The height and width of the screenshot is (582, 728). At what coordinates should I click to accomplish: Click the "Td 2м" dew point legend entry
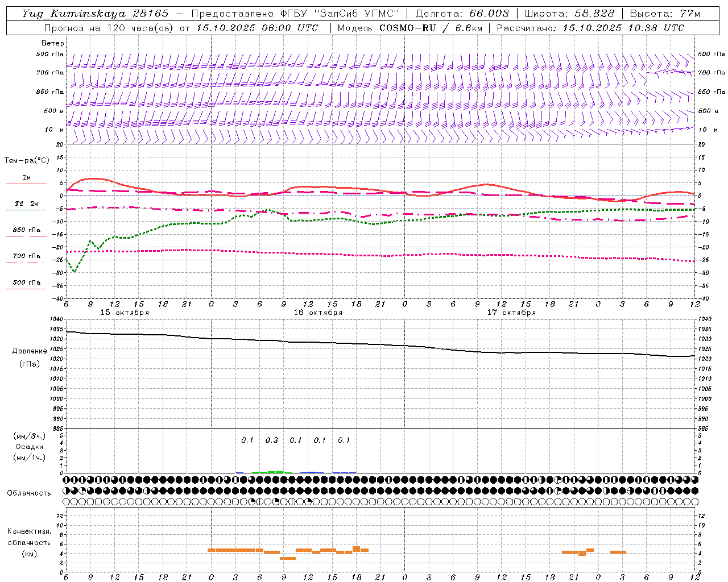[26, 203]
